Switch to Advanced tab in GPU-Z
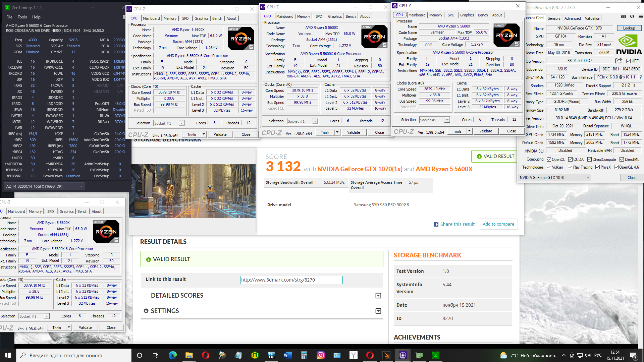Image resolution: width=644 pixels, height=362 pixels. click(x=572, y=18)
